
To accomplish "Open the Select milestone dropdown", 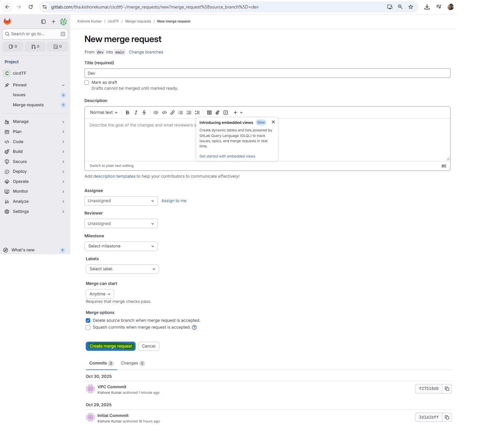I will tap(121, 246).
